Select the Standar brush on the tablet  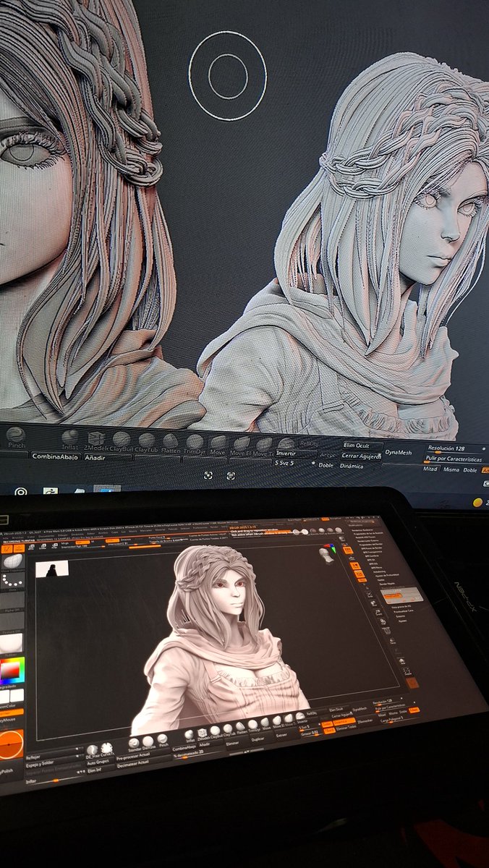point(135,742)
